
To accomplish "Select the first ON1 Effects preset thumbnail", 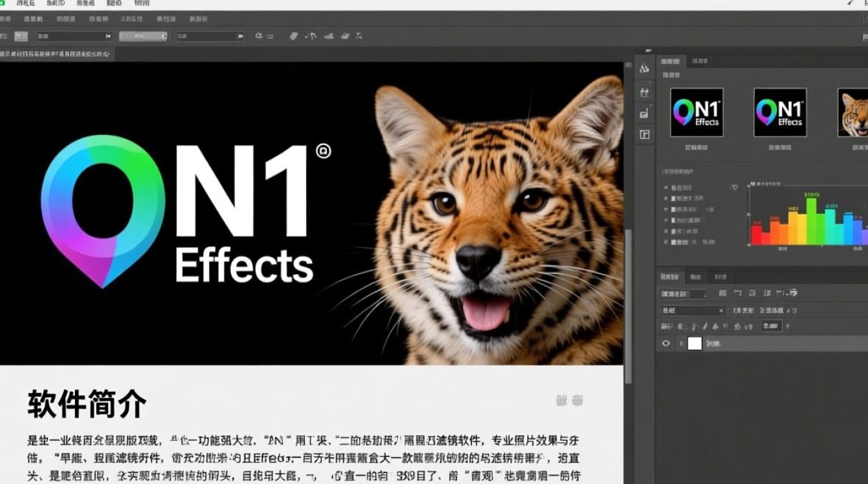I will [697, 113].
